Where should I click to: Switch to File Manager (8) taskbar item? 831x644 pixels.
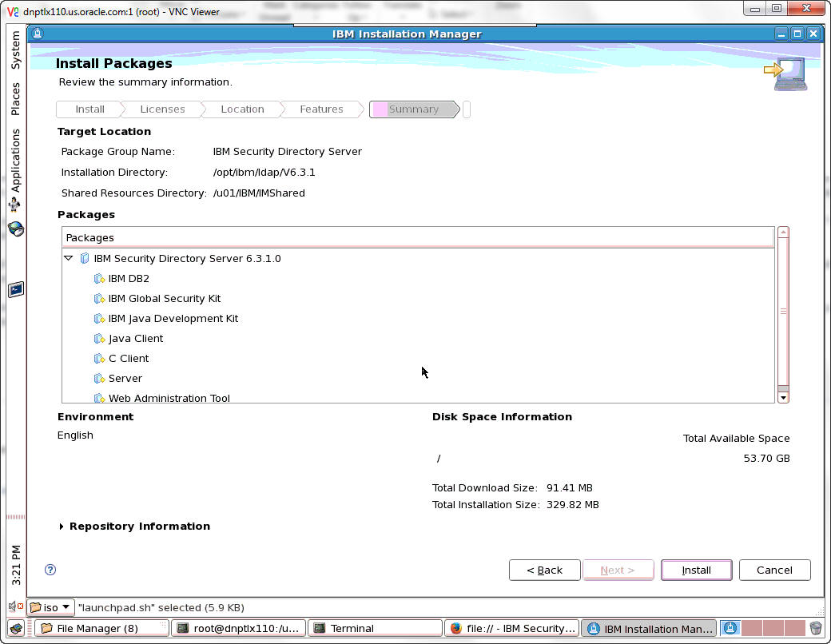tap(101, 628)
